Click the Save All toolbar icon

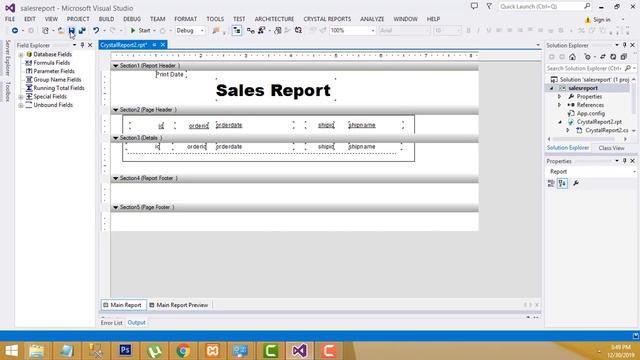pos(82,31)
